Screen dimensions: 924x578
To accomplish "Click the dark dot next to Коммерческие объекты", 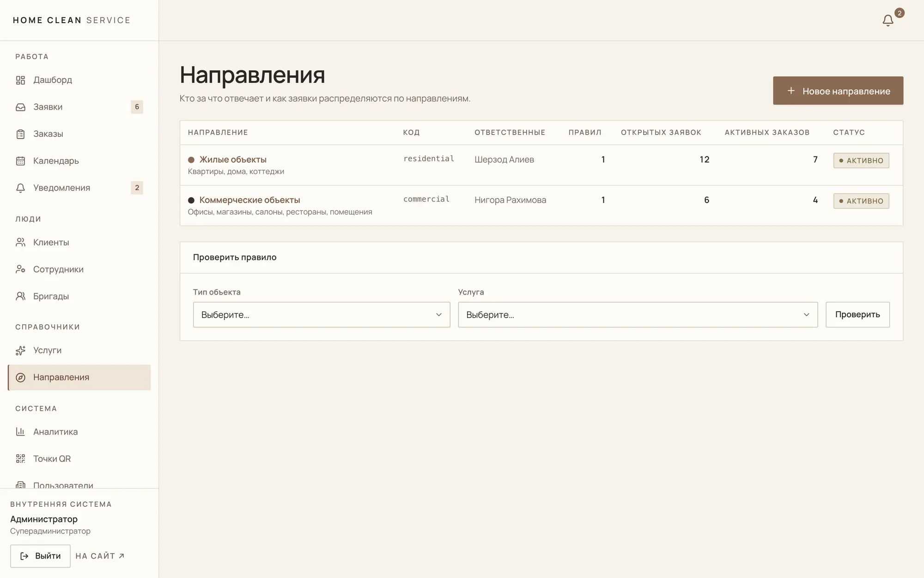I will tap(191, 200).
